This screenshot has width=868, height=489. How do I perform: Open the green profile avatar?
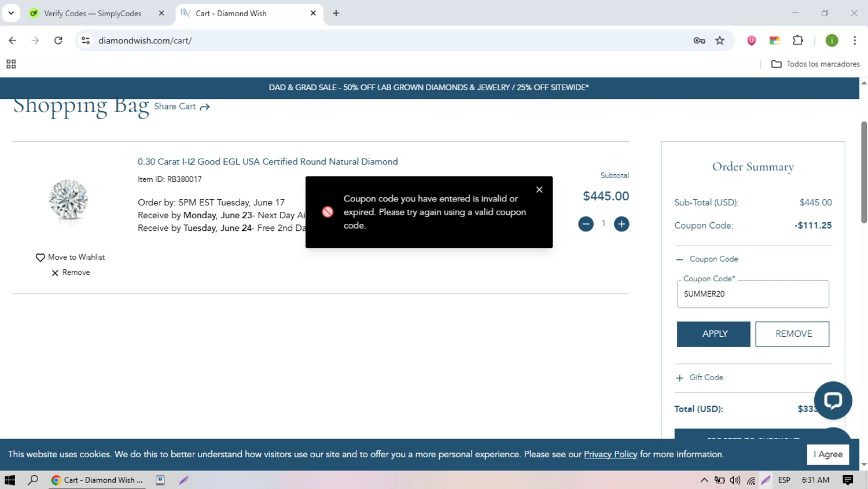(x=832, y=41)
